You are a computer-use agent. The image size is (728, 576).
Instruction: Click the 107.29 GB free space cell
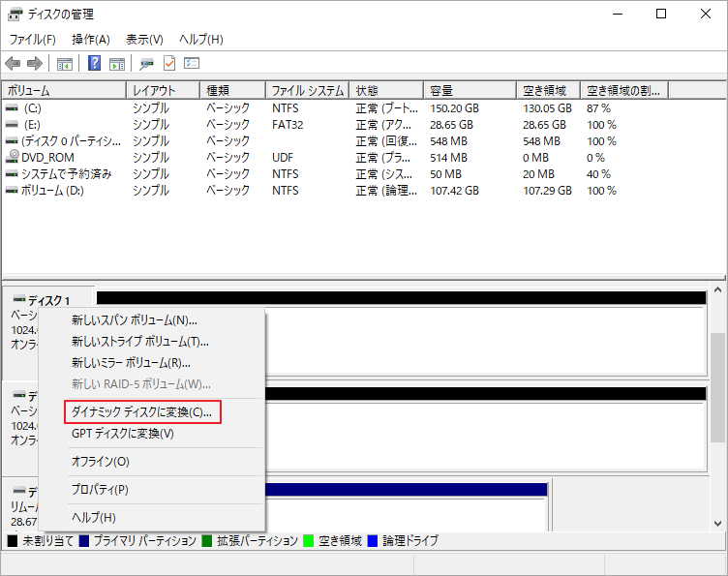pyautogui.click(x=547, y=191)
